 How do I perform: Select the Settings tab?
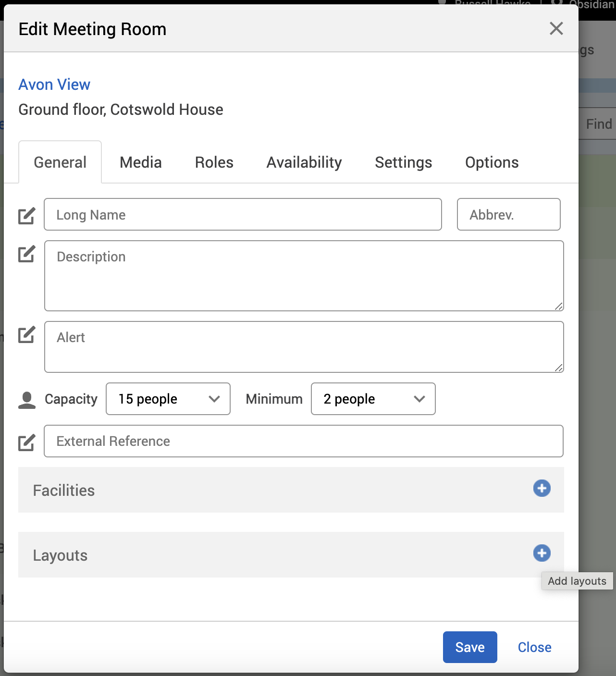coord(403,162)
